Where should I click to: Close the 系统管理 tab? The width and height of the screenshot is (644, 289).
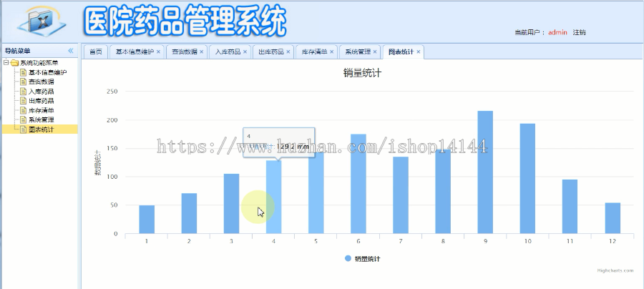(x=375, y=52)
